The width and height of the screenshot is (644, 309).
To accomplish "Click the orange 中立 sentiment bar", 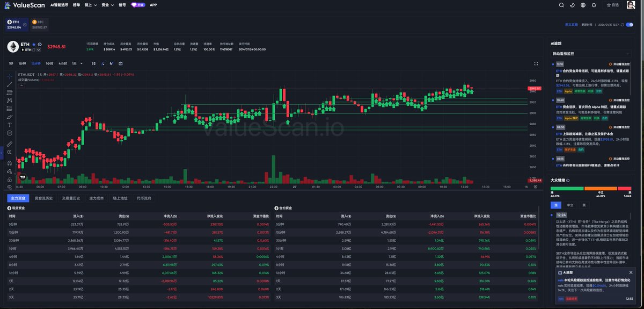I will click(601, 188).
